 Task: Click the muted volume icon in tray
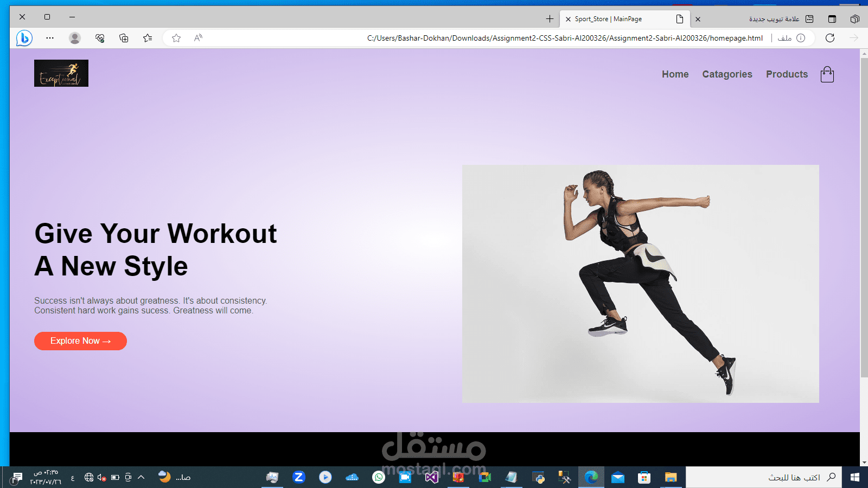[101, 477]
